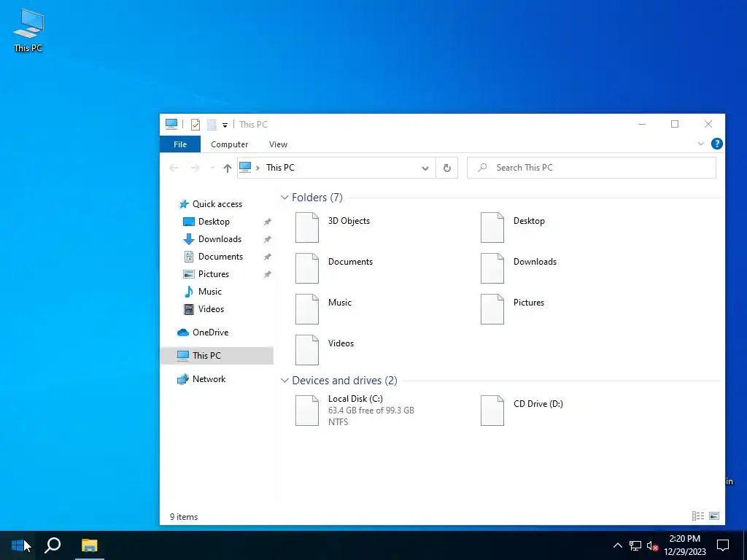Expand the address bar root chevron

[258, 168]
